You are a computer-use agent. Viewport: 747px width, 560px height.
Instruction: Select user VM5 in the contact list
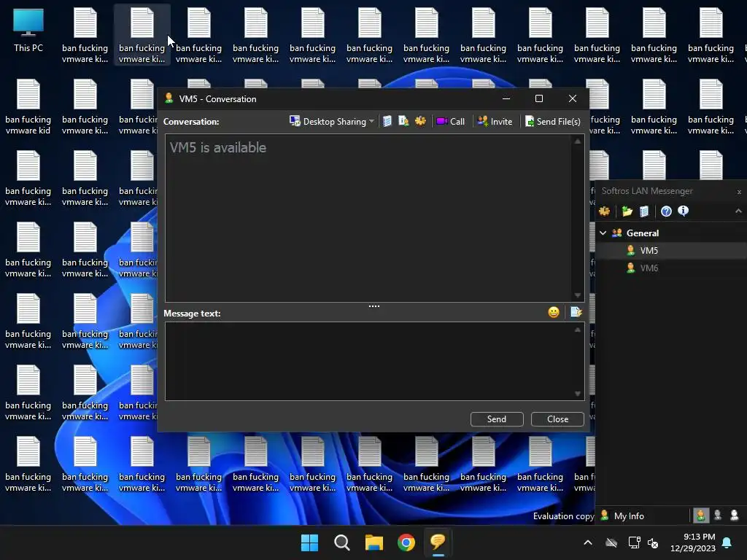point(671,251)
